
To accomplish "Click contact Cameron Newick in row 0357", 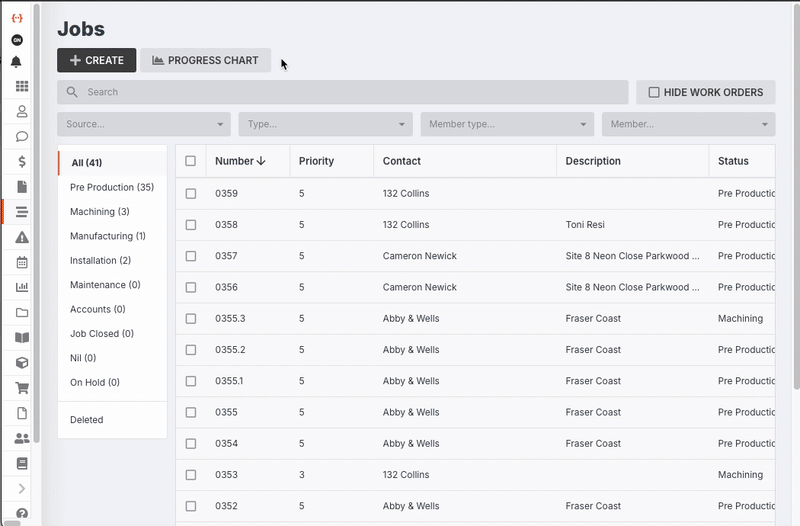I will [x=419, y=256].
